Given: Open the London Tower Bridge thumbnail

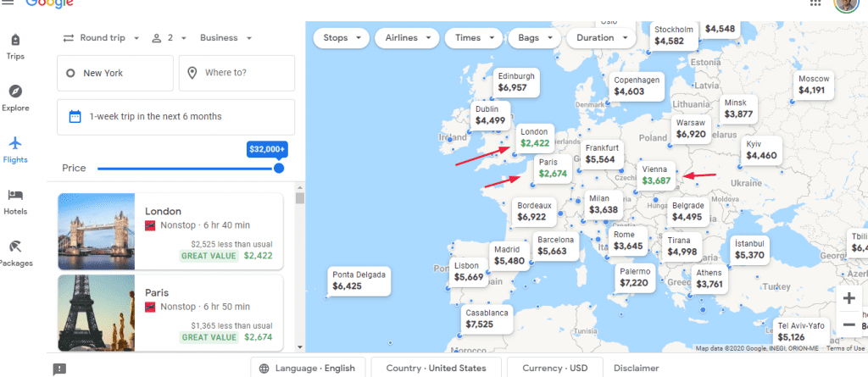Looking at the screenshot, I should 97,231.
